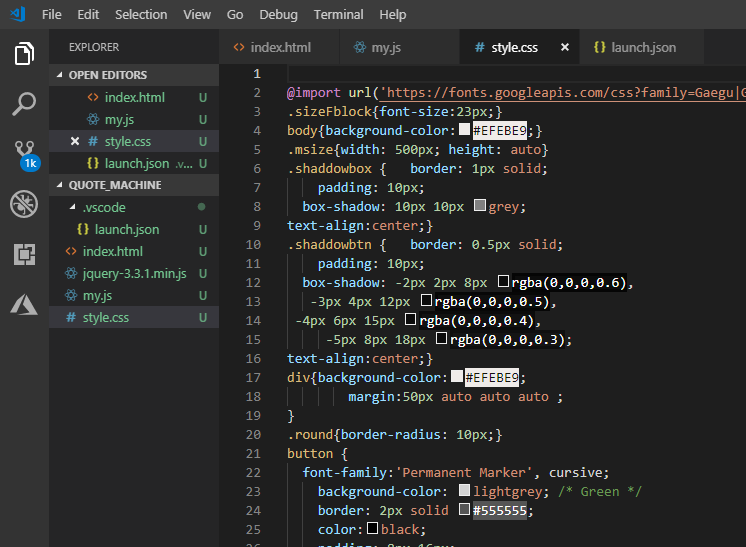Click the lightgrey background color swatch

464,491
